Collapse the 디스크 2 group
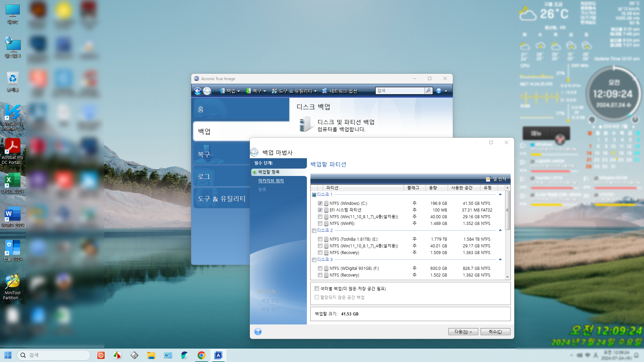The height and width of the screenshot is (362, 644). [x=500, y=230]
